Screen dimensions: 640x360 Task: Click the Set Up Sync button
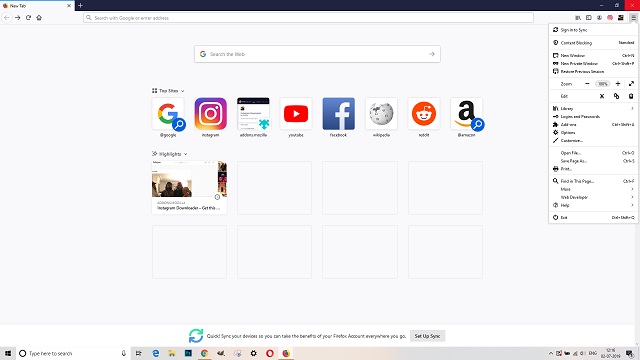pos(427,336)
